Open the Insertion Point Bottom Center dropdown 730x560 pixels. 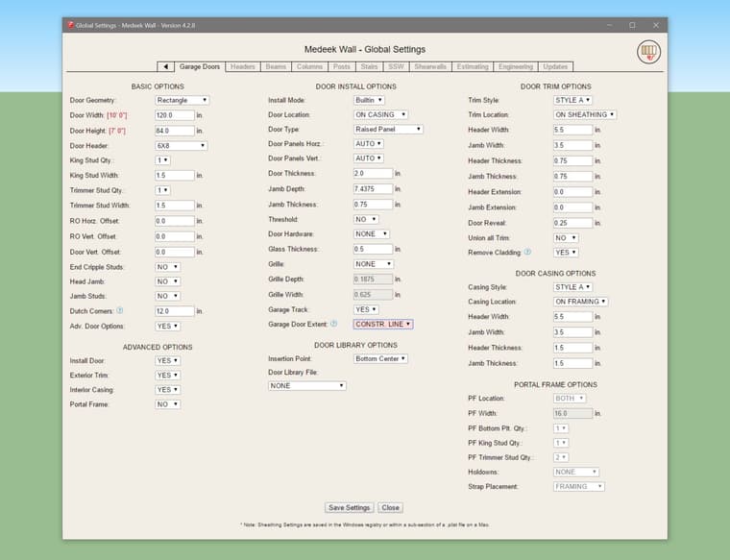(x=380, y=358)
